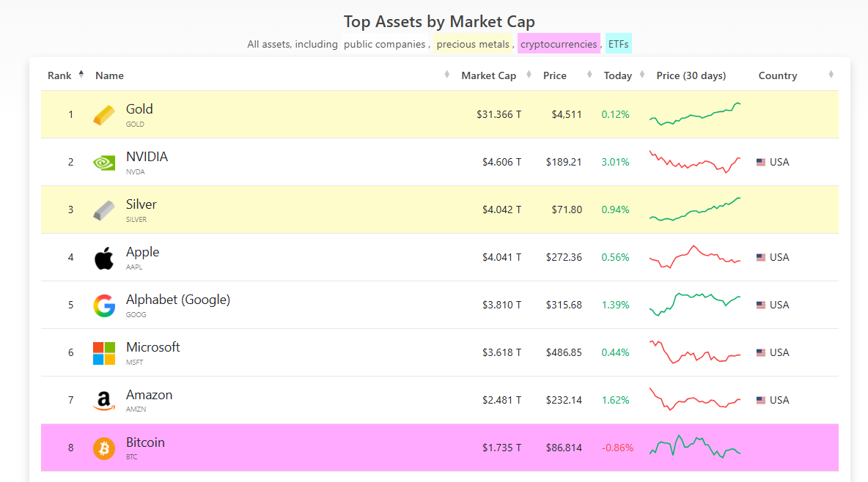This screenshot has width=868, height=482.
Task: Click the Microsoft logo icon
Action: (x=104, y=353)
